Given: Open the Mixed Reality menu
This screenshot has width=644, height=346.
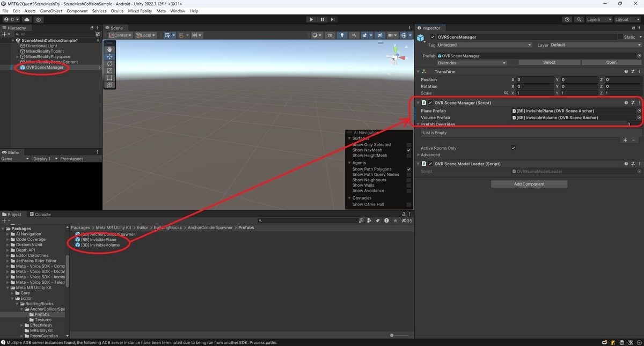Looking at the screenshot, I should coord(140,11).
